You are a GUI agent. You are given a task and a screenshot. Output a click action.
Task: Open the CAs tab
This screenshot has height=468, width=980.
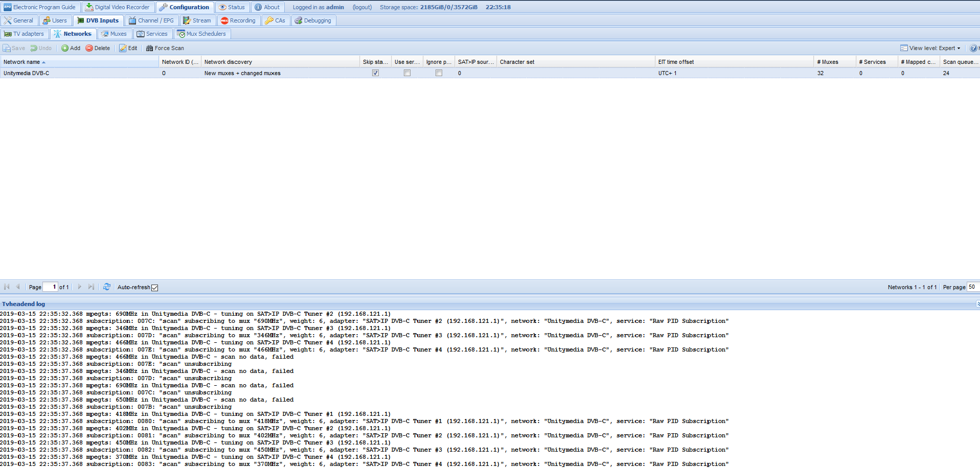coord(276,20)
